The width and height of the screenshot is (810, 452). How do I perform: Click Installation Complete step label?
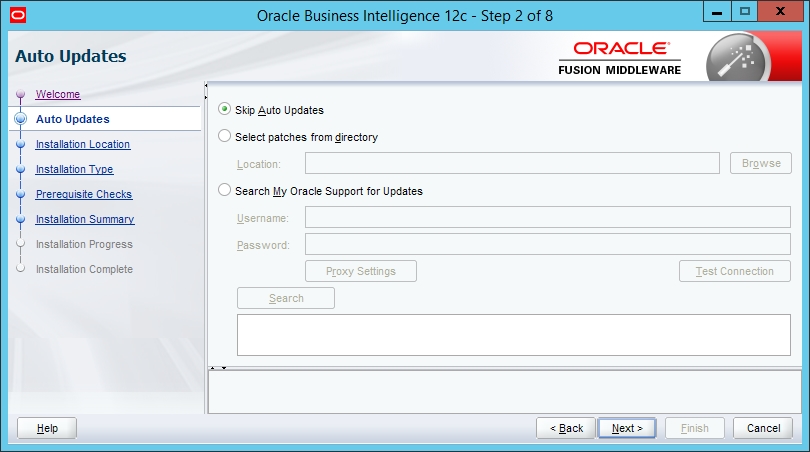(x=84, y=269)
